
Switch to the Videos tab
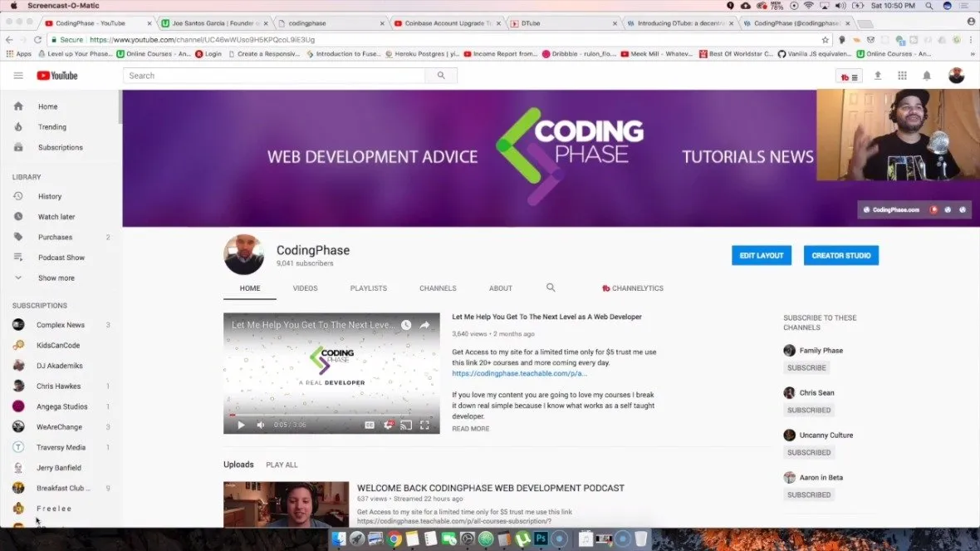[305, 288]
